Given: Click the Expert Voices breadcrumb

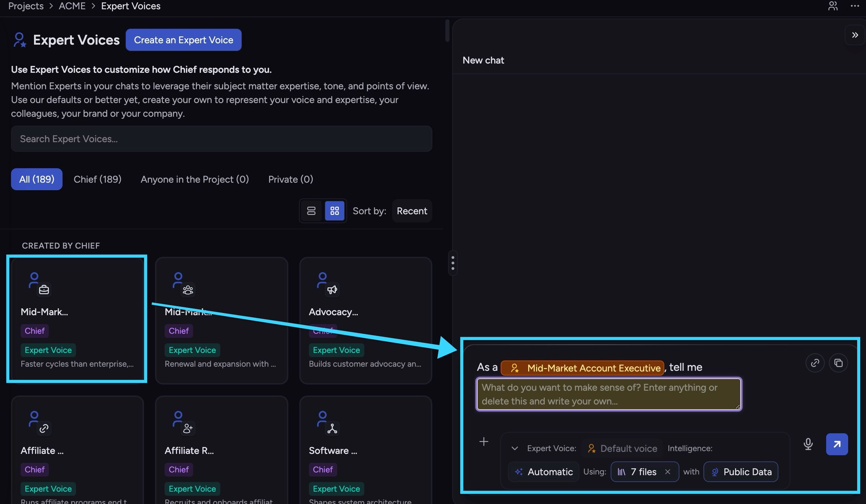Looking at the screenshot, I should pos(131,6).
